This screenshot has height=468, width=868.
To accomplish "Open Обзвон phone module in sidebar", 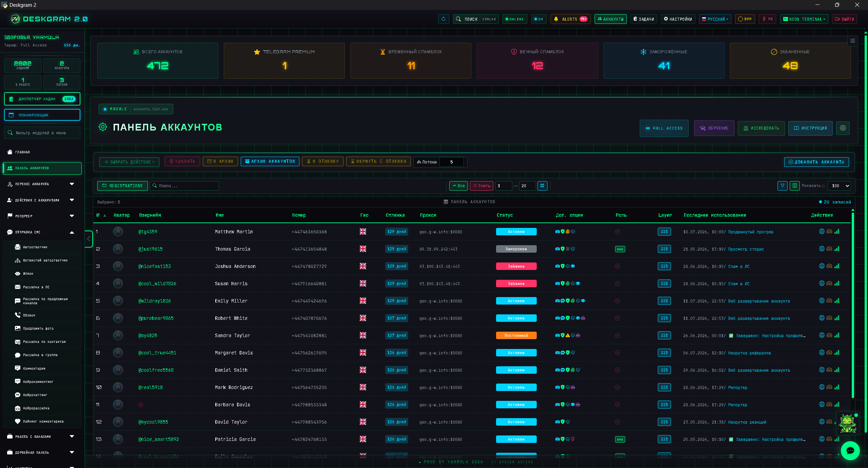I will (42, 315).
